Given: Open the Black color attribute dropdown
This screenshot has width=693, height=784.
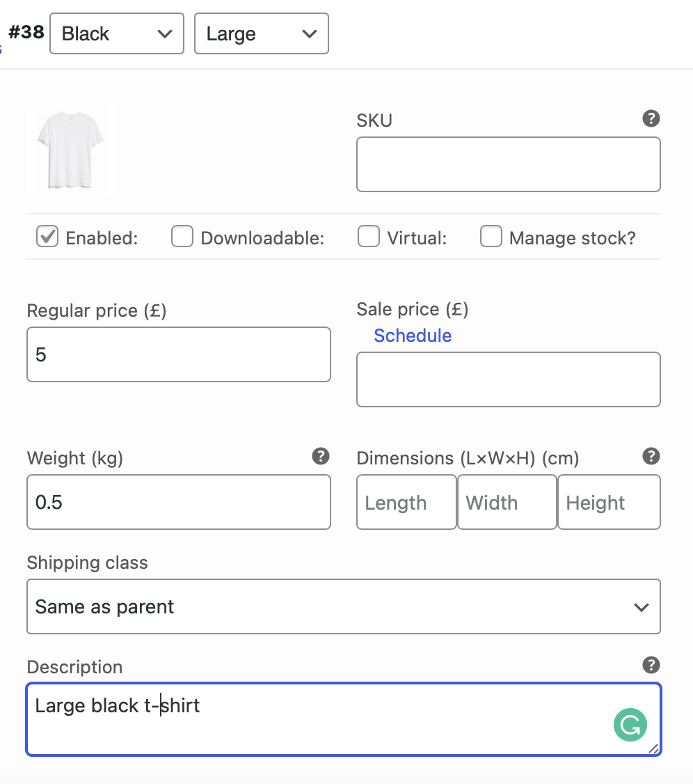Looking at the screenshot, I should click(117, 33).
